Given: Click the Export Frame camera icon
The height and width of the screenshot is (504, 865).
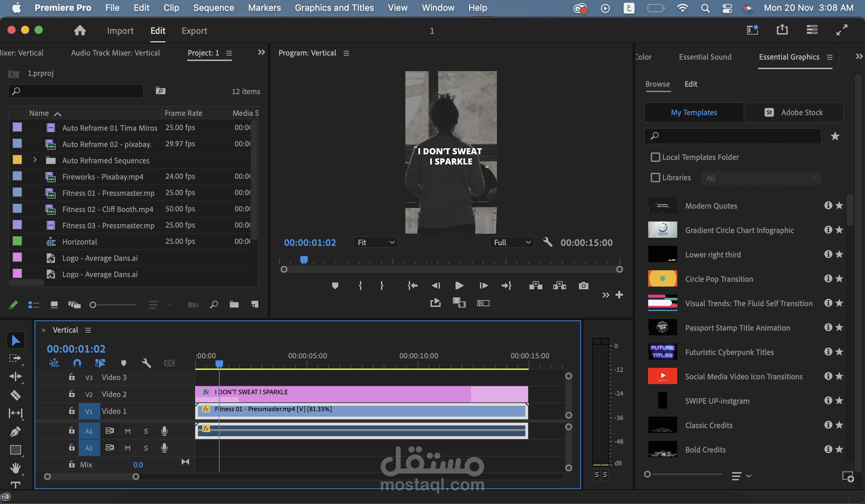Looking at the screenshot, I should click(x=584, y=286).
